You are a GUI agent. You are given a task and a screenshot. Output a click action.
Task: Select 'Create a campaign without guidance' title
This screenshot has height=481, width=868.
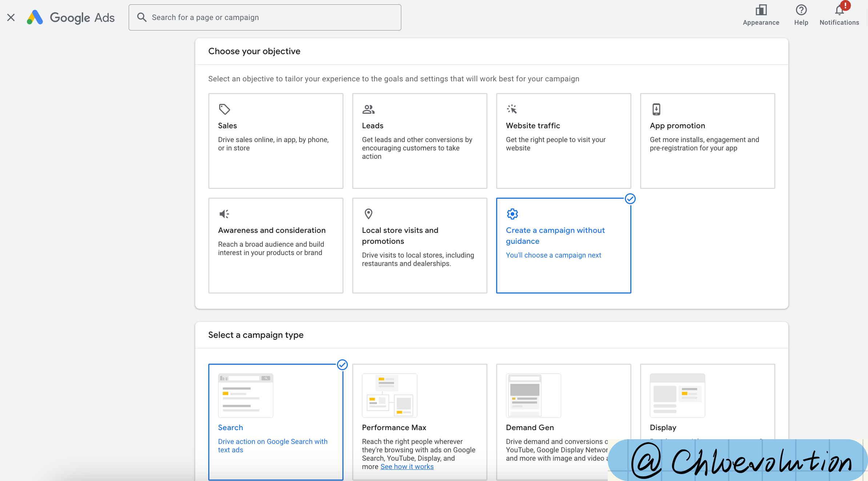(555, 235)
